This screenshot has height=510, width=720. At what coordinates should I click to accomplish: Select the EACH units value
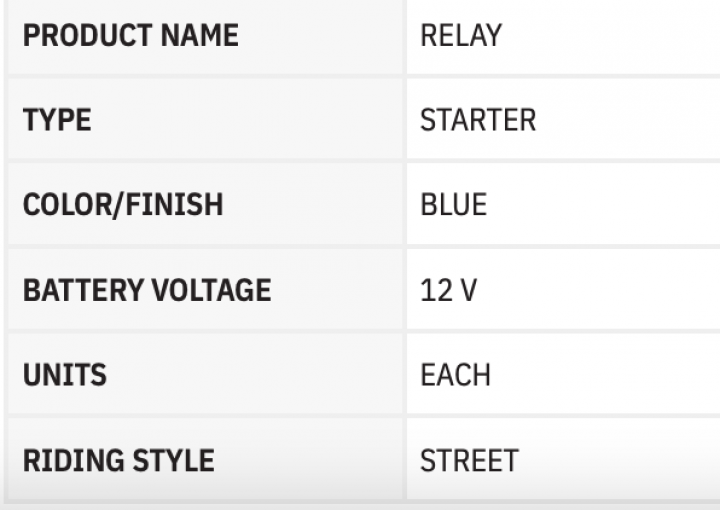coord(455,375)
